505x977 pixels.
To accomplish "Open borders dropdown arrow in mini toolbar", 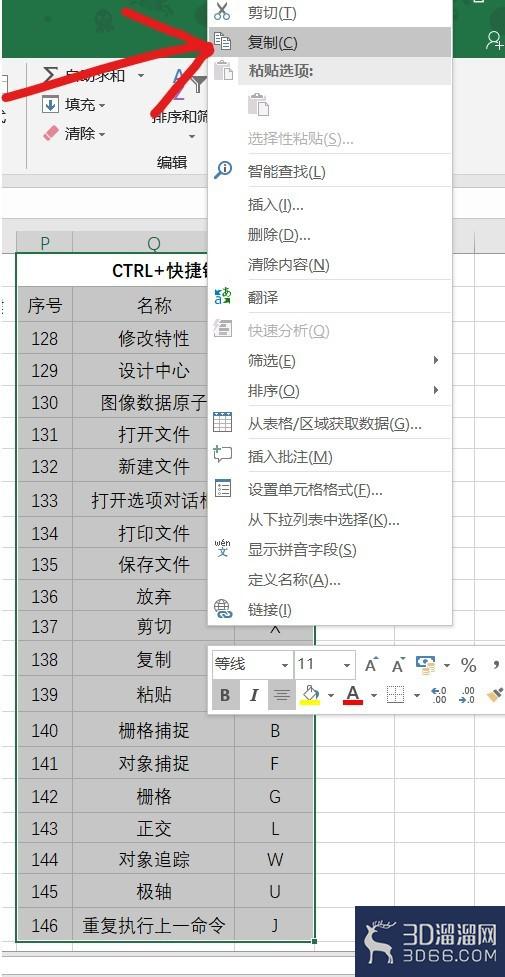I will (x=416, y=695).
